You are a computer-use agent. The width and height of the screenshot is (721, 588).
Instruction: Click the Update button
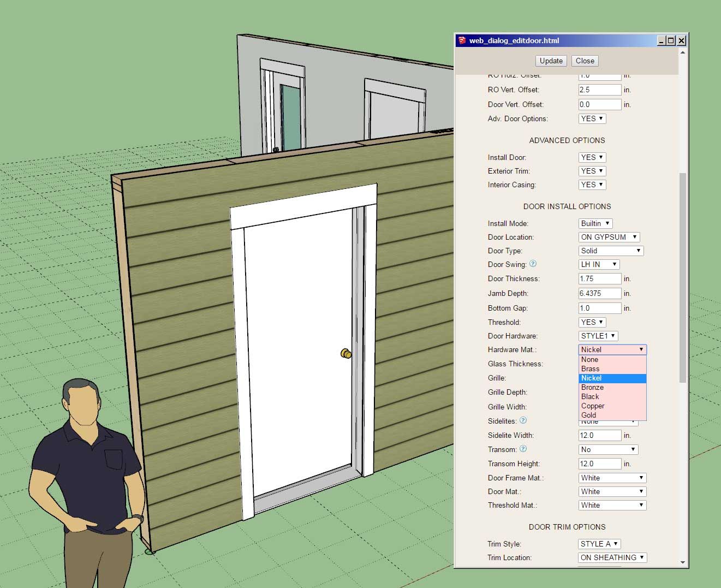click(551, 61)
